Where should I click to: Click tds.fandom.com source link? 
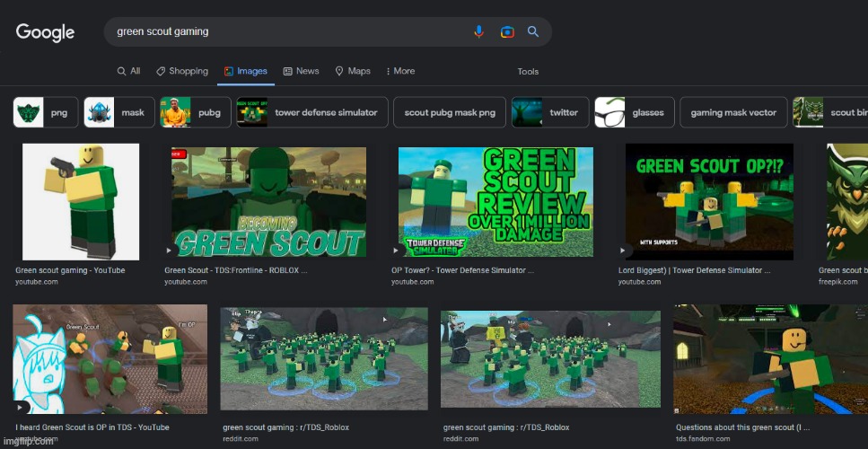(x=703, y=438)
